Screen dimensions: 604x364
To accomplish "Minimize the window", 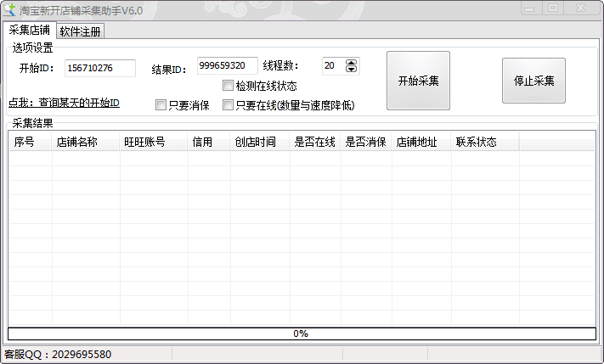I will [x=531, y=8].
